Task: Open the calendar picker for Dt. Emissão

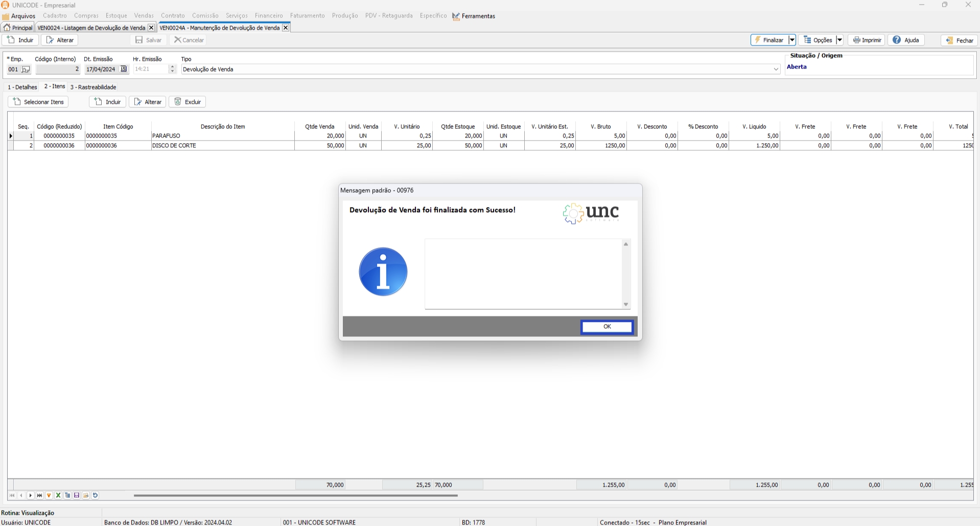Action: click(x=123, y=69)
